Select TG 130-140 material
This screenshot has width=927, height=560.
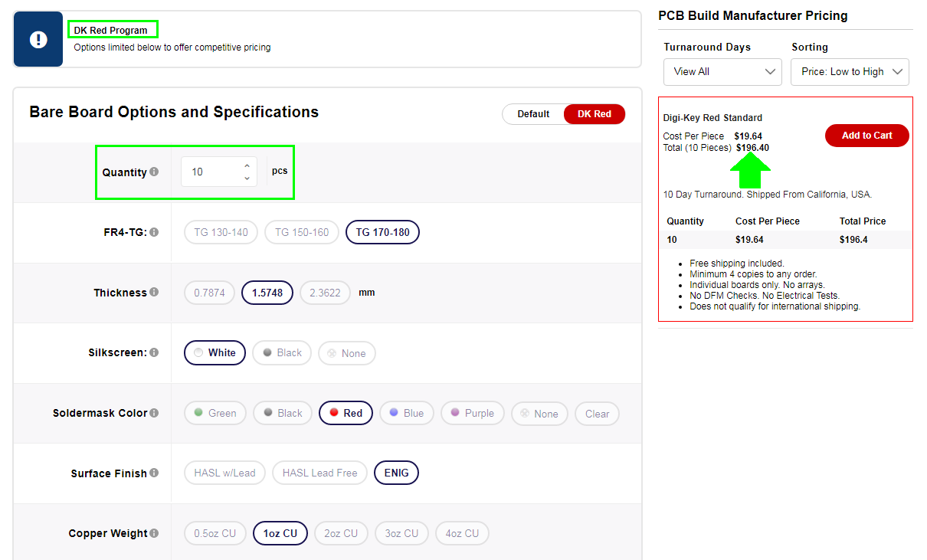click(x=221, y=232)
